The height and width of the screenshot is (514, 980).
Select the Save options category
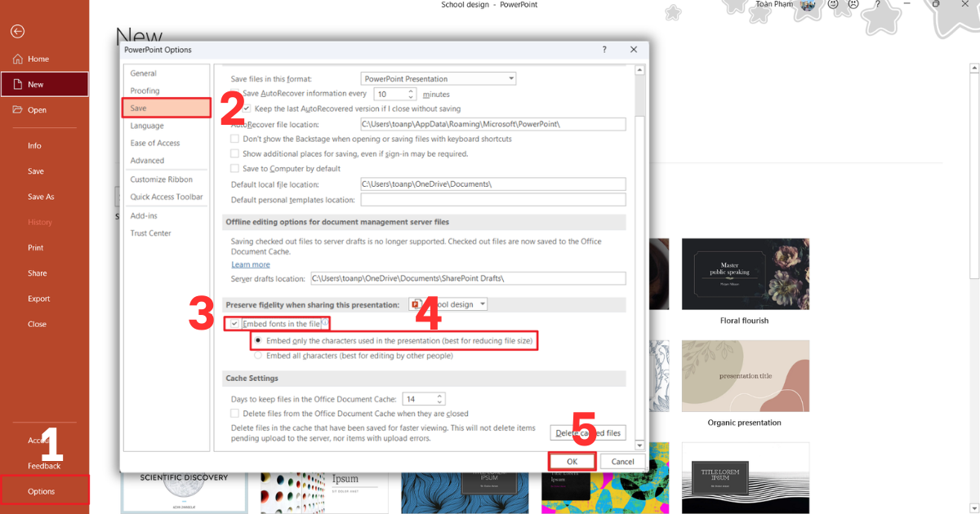(167, 108)
